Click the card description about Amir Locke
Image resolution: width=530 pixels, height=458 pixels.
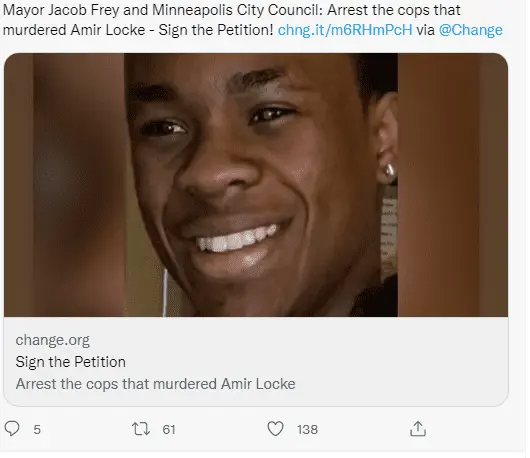155,384
